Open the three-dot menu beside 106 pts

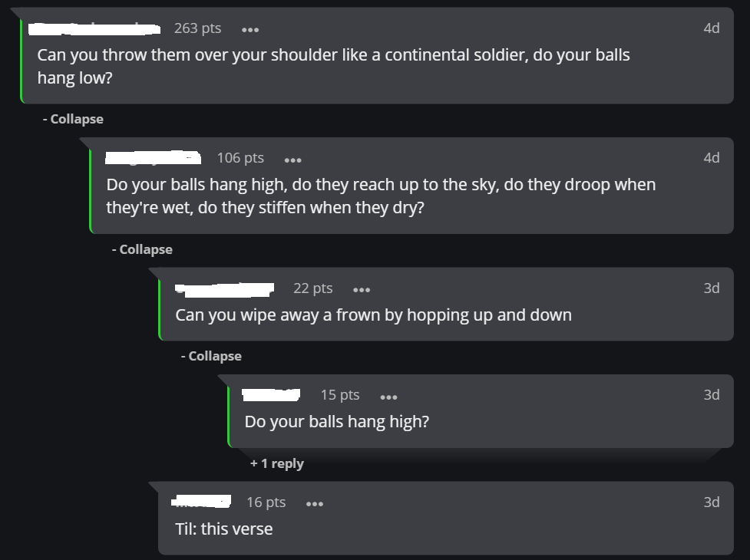click(x=292, y=159)
